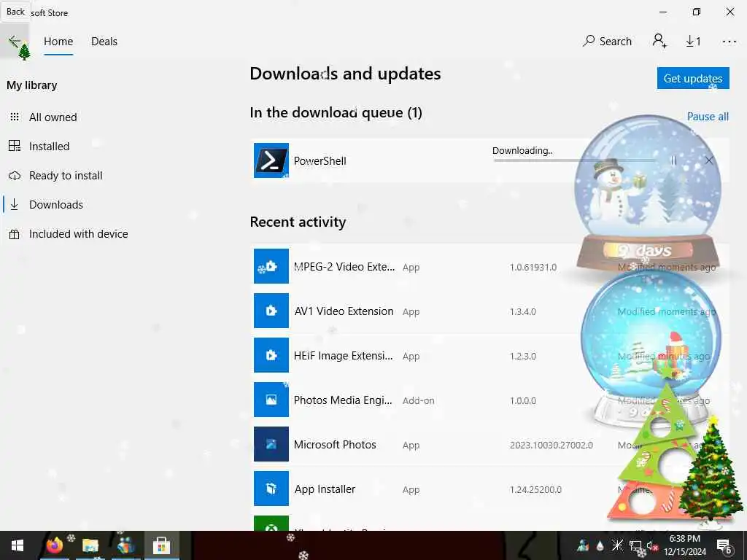The image size is (747, 560).
Task: Click version 2023.10030.27002.0 text
Action: [551, 446]
